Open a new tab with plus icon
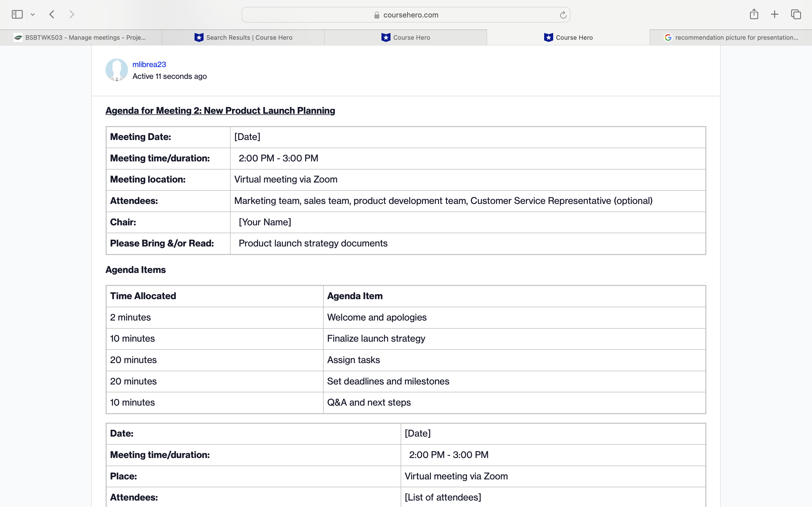The width and height of the screenshot is (812, 507). [x=775, y=14]
